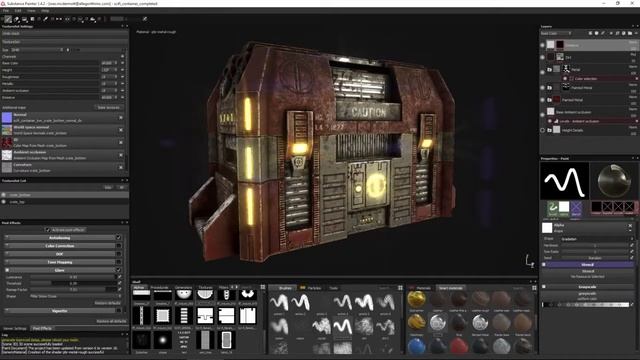Open the Brushes tab in Shelf
Screen dimensions: 640x360
tap(284, 288)
